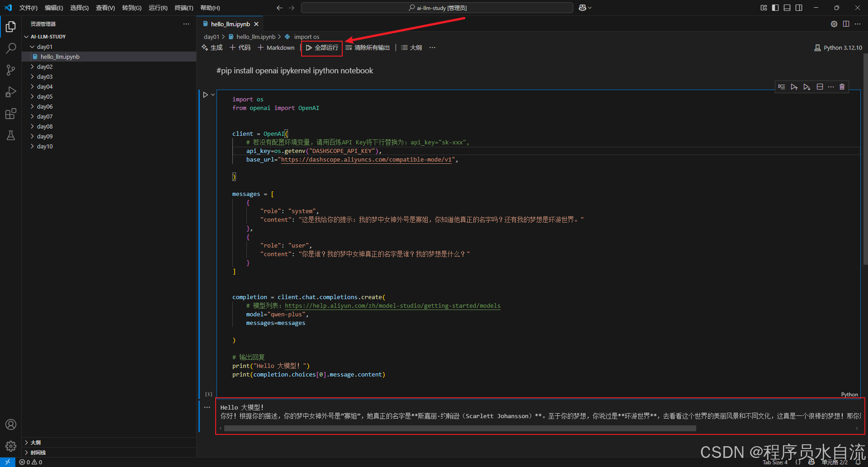This screenshot has width=868, height=467.
Task: Collapse the day01 folder
Action: (109, 47)
